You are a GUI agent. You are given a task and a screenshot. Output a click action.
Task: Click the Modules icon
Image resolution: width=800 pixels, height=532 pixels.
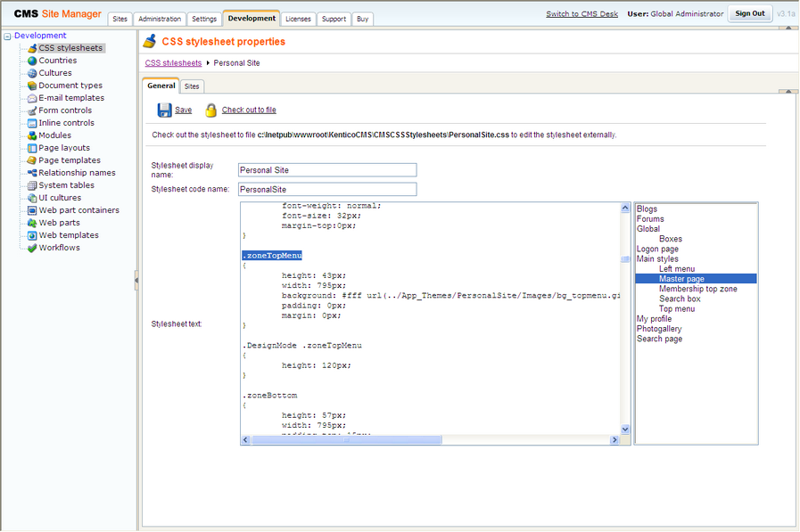[x=32, y=135]
